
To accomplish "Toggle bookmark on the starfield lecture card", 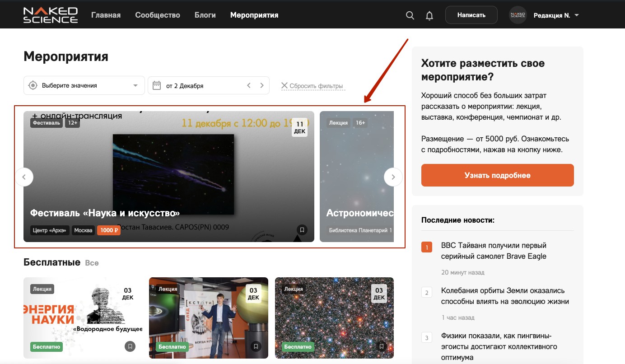I will tap(382, 346).
